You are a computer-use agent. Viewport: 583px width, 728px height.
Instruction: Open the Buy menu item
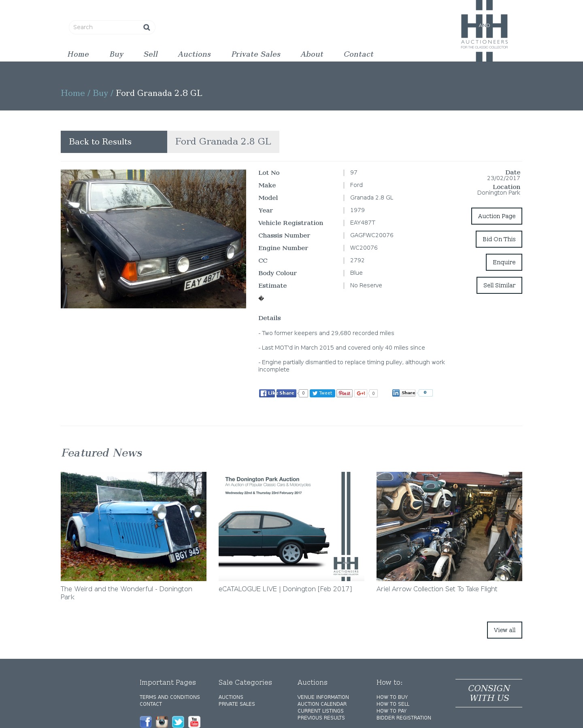coord(117,54)
